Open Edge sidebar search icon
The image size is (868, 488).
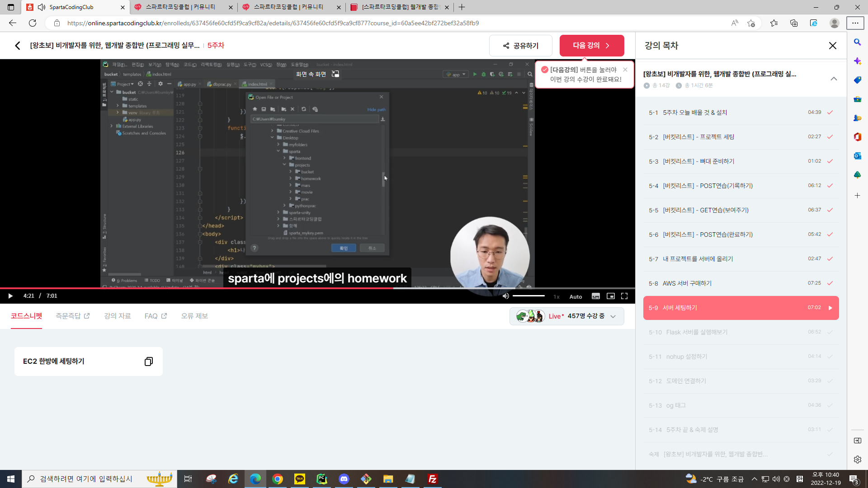(x=857, y=42)
